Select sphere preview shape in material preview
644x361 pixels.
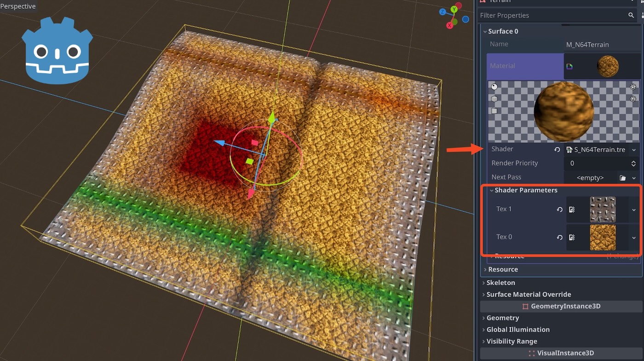click(x=494, y=87)
